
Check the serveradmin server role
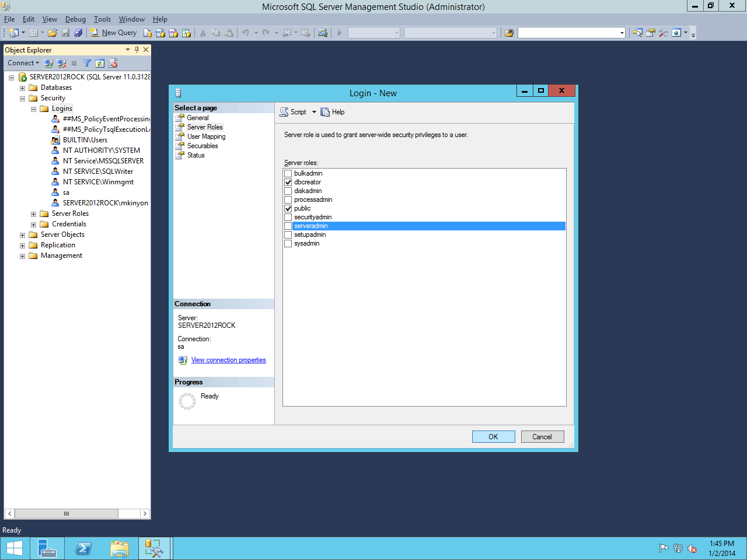pos(288,226)
